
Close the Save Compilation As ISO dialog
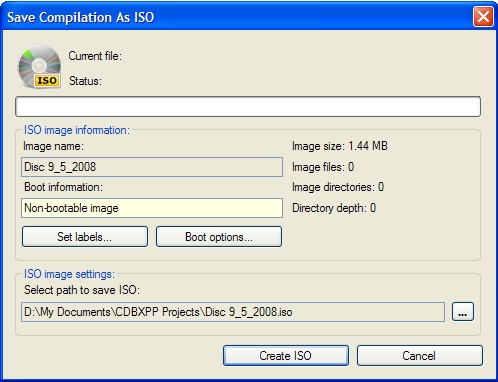click(483, 17)
